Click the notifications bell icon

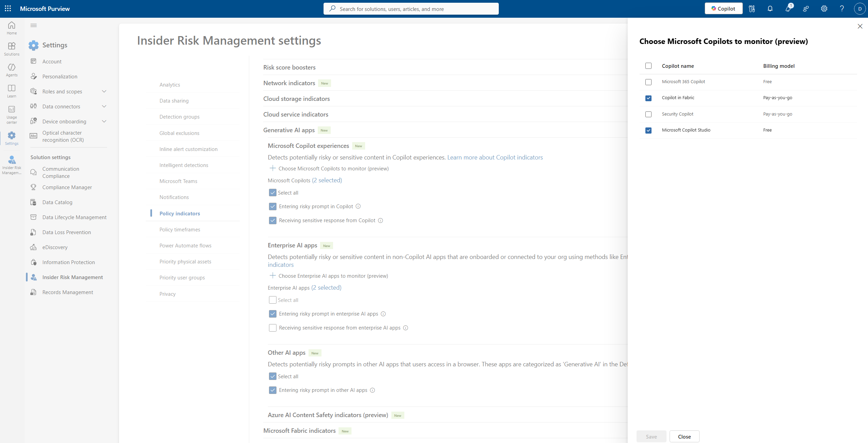(770, 9)
